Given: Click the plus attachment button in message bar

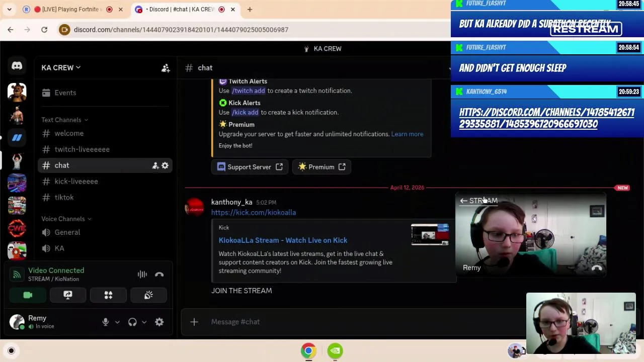Looking at the screenshot, I should [194, 322].
